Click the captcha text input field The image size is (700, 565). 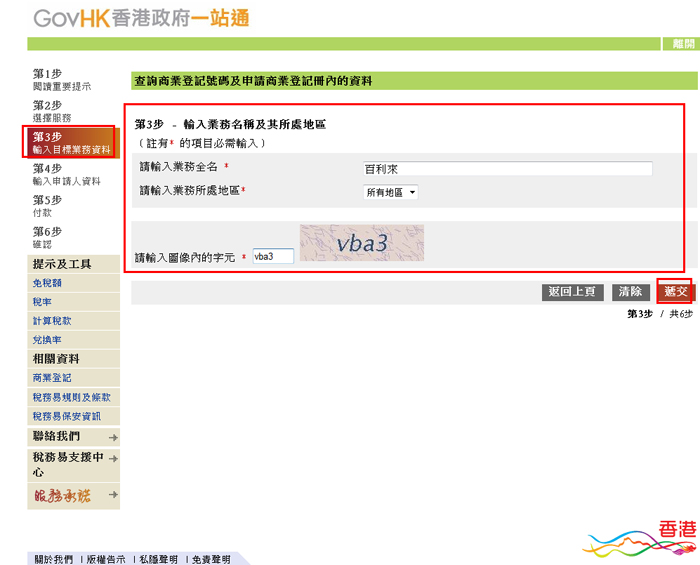[x=272, y=256]
